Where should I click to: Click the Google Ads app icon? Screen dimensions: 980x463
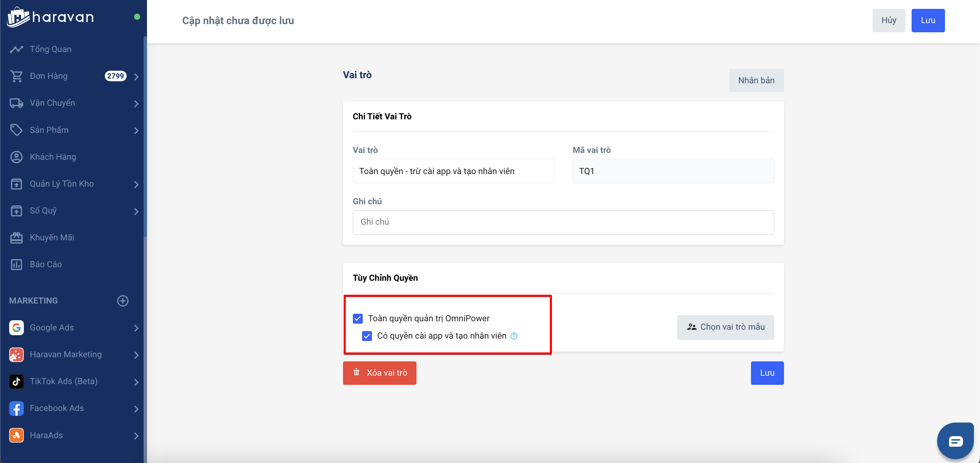16,328
